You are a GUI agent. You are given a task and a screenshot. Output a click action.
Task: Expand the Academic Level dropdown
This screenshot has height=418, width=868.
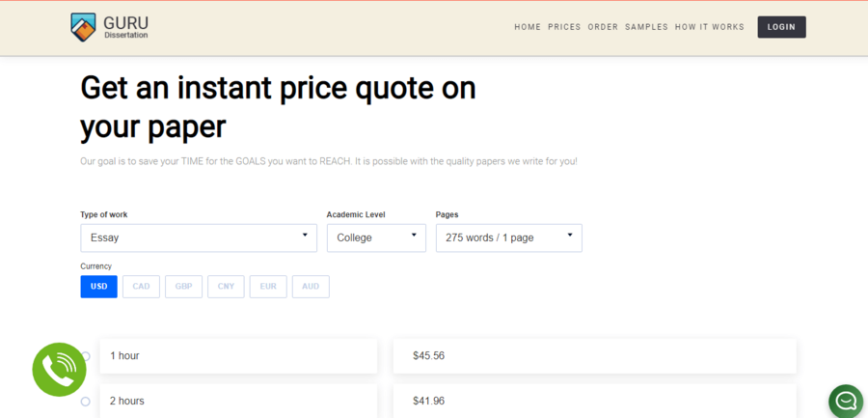[x=376, y=237]
